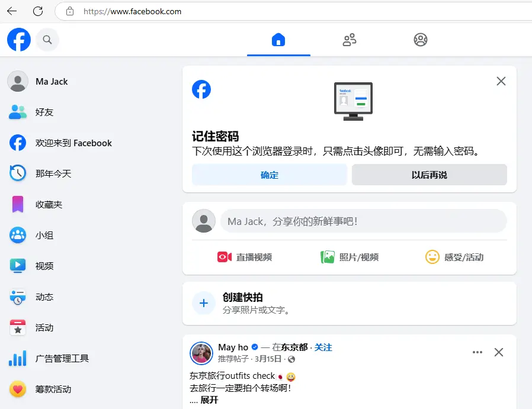Click the 分享你的新鲜事吧 post input field
This screenshot has width=532, height=409.
point(363,221)
